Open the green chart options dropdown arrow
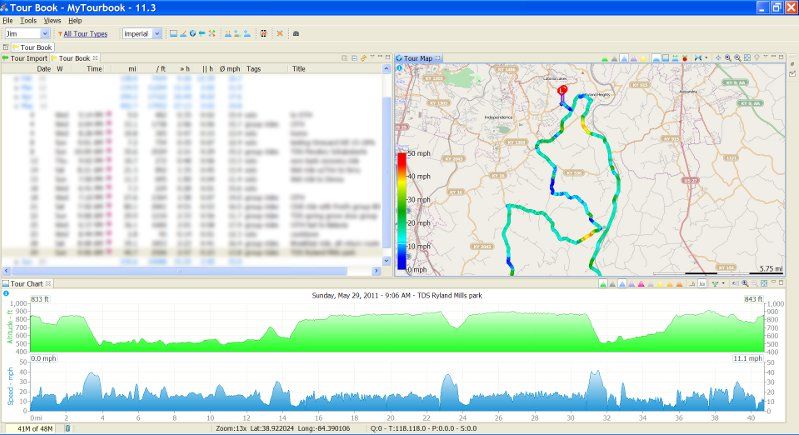 coord(723,283)
